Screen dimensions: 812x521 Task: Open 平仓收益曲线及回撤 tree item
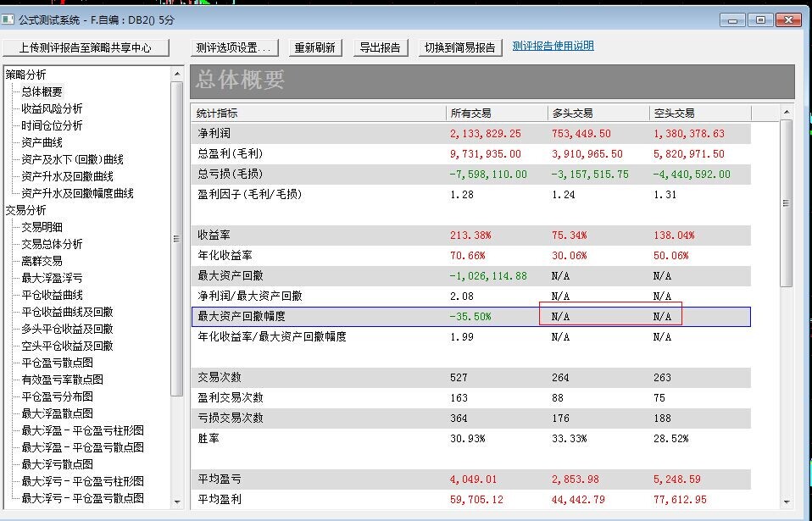point(67,312)
